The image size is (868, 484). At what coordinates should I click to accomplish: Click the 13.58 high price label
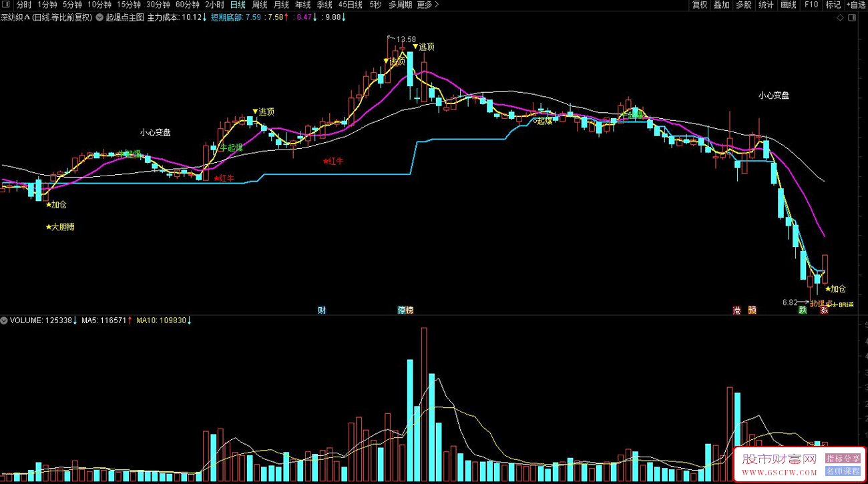pos(406,39)
